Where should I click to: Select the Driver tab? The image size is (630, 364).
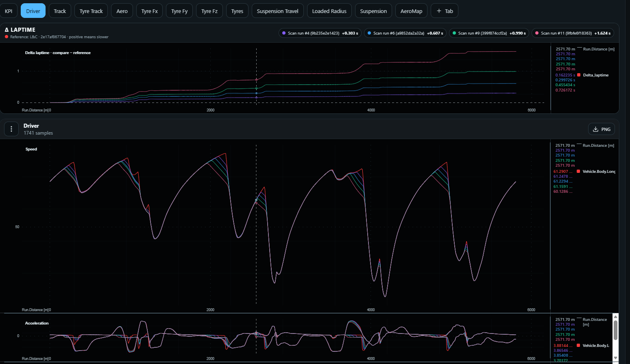tap(33, 11)
